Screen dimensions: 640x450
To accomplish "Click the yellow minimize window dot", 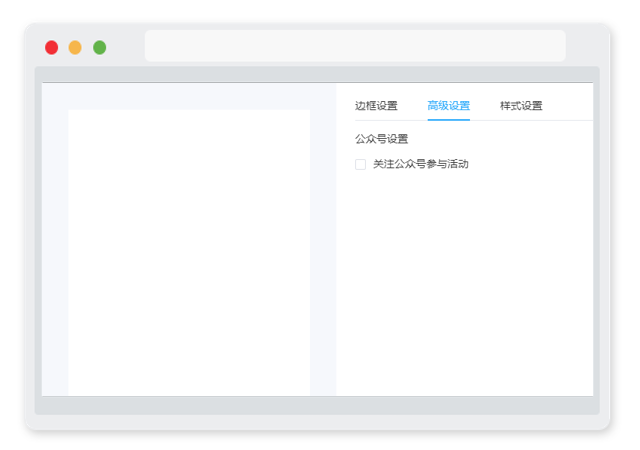I will [x=75, y=47].
